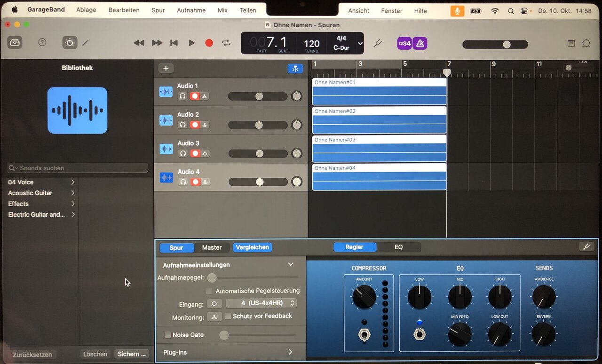The width and height of the screenshot is (602, 364).
Task: Click the Zurücksetzen button
Action: pyautogui.click(x=32, y=355)
